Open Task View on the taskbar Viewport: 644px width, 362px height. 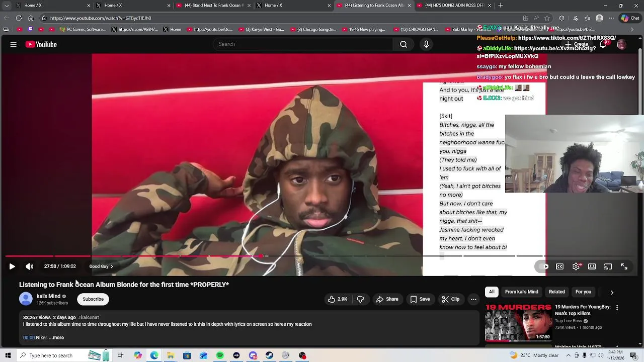(x=121, y=355)
